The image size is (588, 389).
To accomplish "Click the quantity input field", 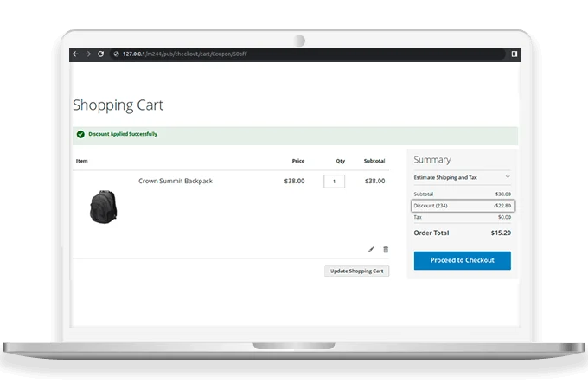I will pos(334,182).
